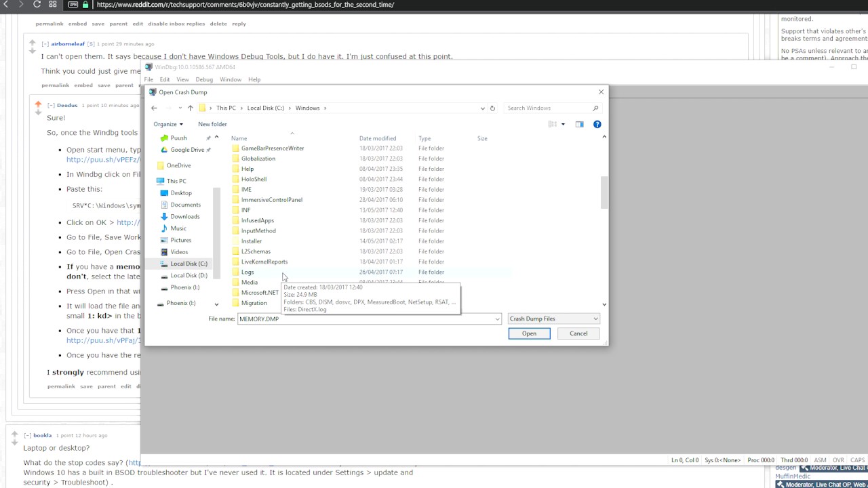Viewport: 868px width, 488px height.
Task: Open Downloads in navigation pane
Action: point(185,216)
